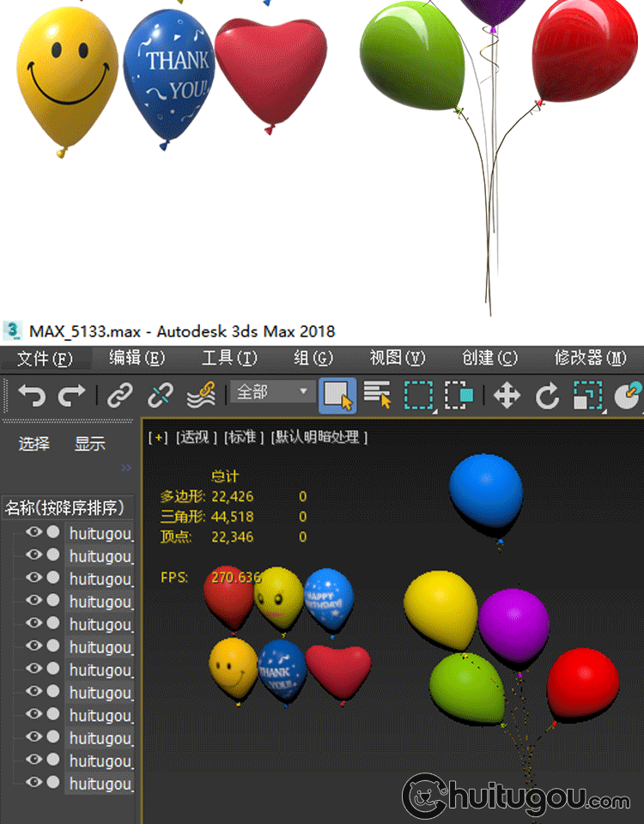
Task: Select the large green balloon in viewport
Action: 466,688
